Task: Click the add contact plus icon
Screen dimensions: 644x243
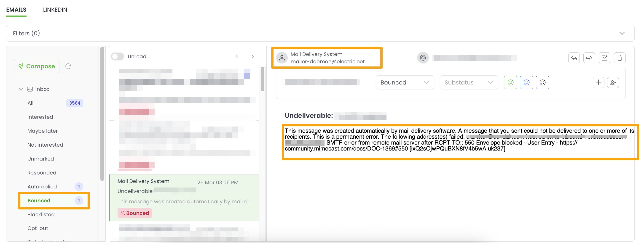Action: point(598,82)
